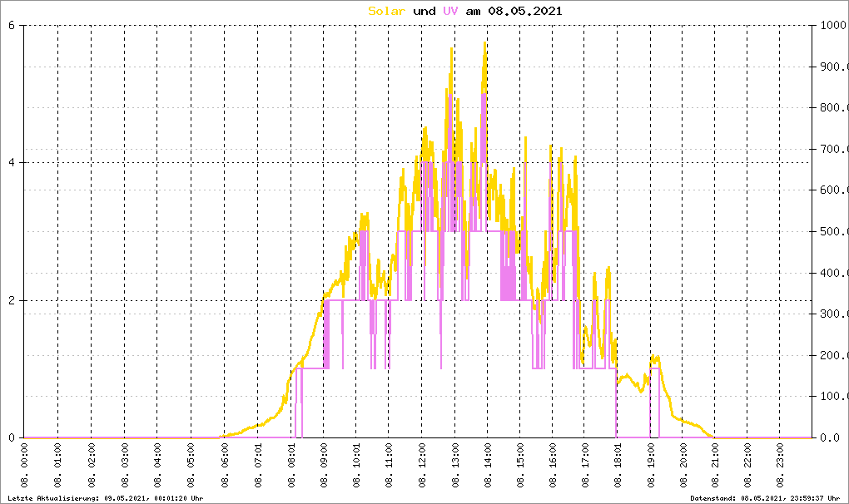This screenshot has width=849, height=504.
Task: Click the right axis value '300.0'
Action: pyautogui.click(x=834, y=314)
